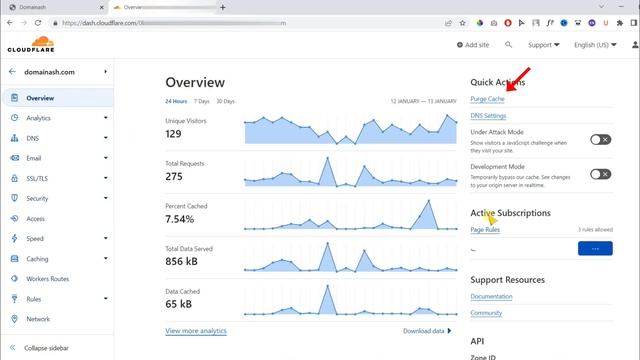Select the 30 Days time range

pyautogui.click(x=225, y=101)
